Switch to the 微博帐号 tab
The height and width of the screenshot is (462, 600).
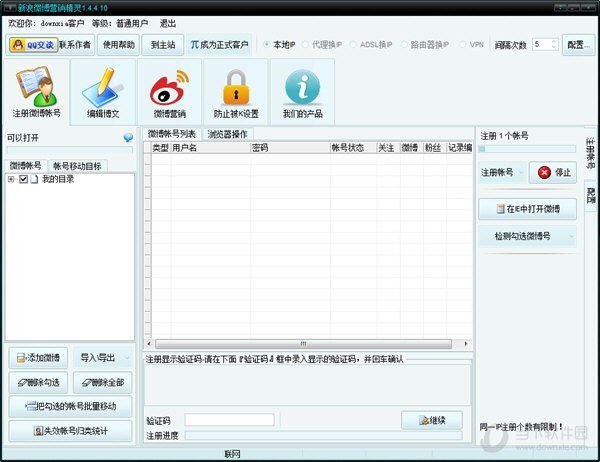tap(25, 165)
